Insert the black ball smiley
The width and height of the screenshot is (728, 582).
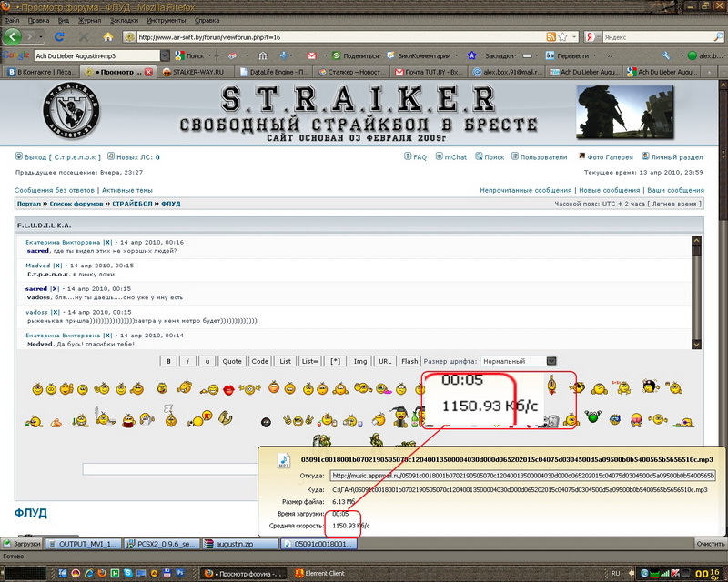(x=266, y=422)
